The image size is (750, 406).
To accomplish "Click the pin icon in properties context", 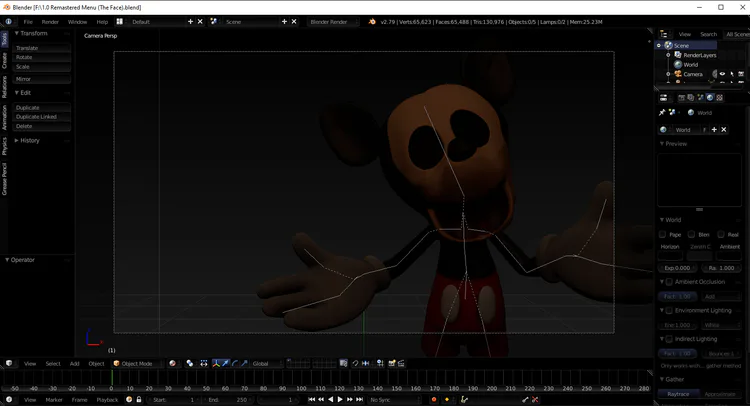I will (x=662, y=112).
